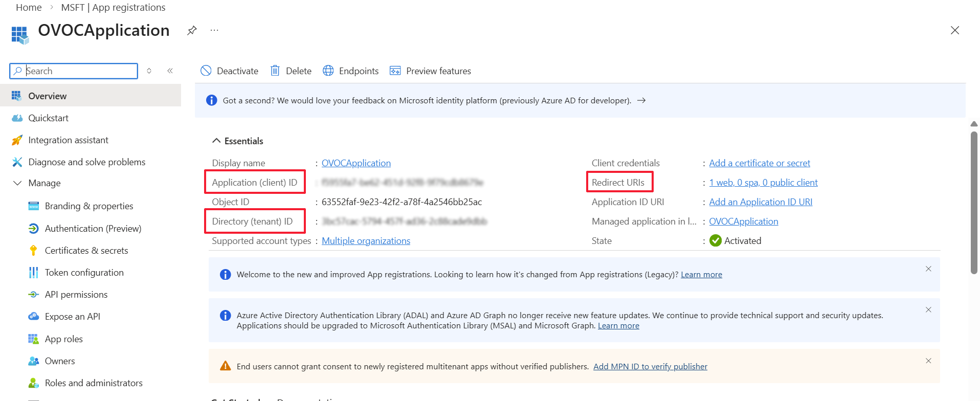Image resolution: width=980 pixels, height=401 pixels.
Task: Open Certificates & secrets
Action: 86,251
